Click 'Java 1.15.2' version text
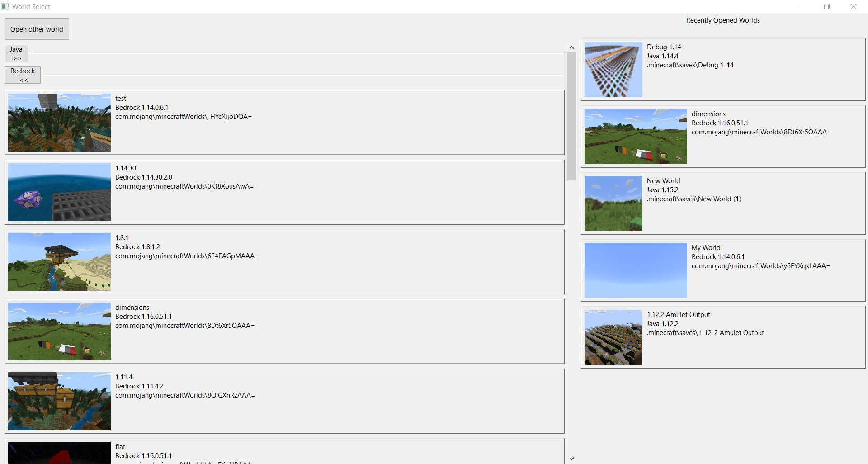The height and width of the screenshot is (464, 868). 662,190
